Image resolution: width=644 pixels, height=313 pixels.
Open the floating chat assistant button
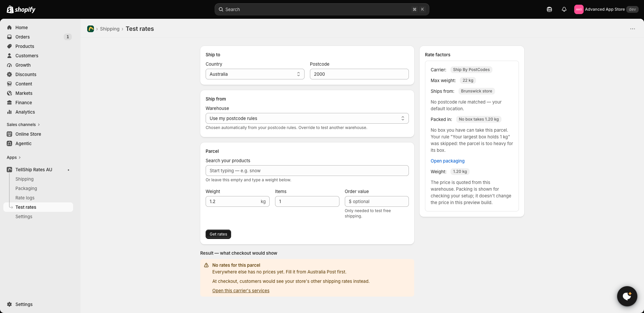(627, 296)
